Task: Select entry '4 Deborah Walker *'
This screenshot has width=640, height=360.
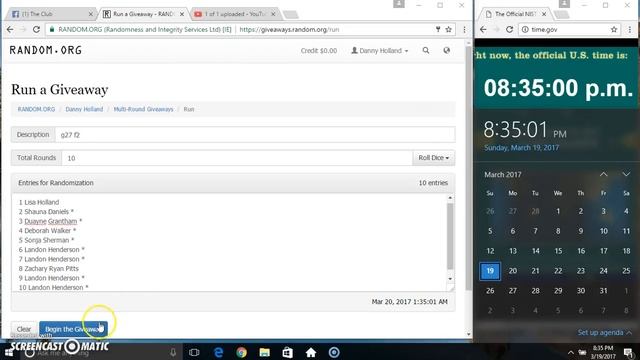Action: (x=47, y=230)
